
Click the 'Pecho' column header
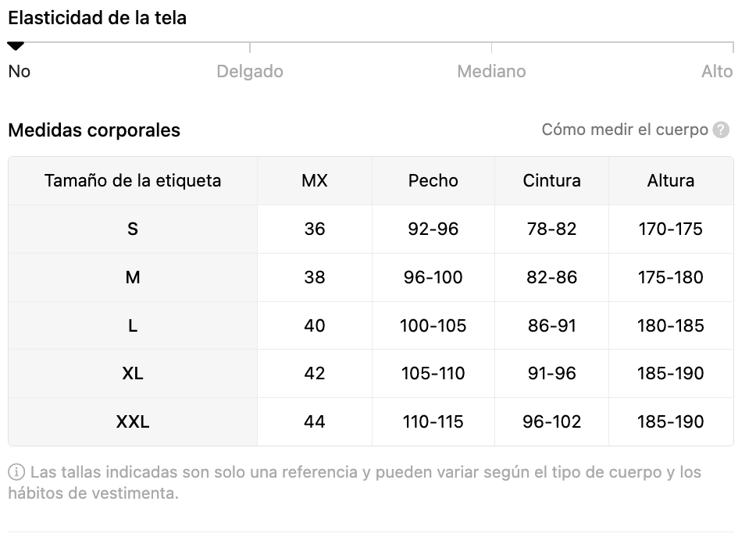click(x=433, y=180)
